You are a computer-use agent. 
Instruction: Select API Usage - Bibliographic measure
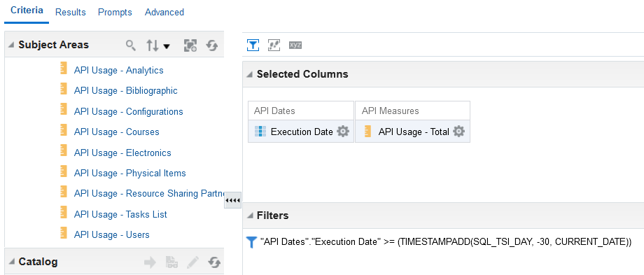click(126, 91)
